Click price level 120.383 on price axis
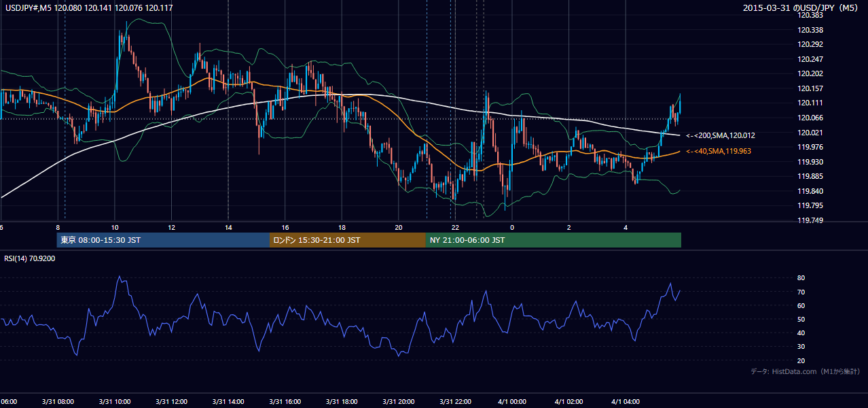Viewport: 868px width, 408px height. click(810, 15)
